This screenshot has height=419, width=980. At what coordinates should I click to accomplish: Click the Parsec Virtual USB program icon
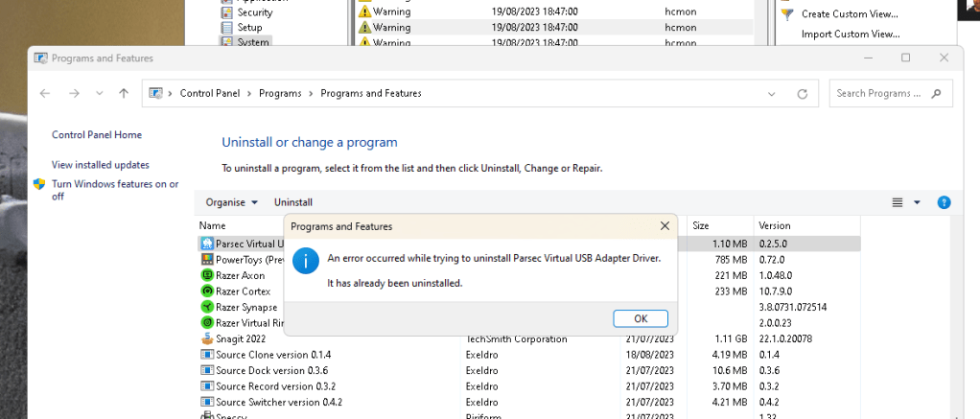coord(207,244)
